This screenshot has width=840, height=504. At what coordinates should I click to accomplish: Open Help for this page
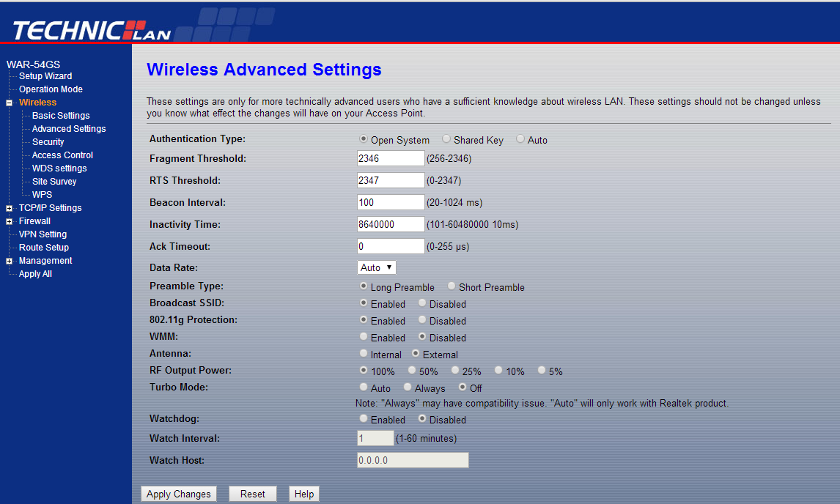(303, 494)
